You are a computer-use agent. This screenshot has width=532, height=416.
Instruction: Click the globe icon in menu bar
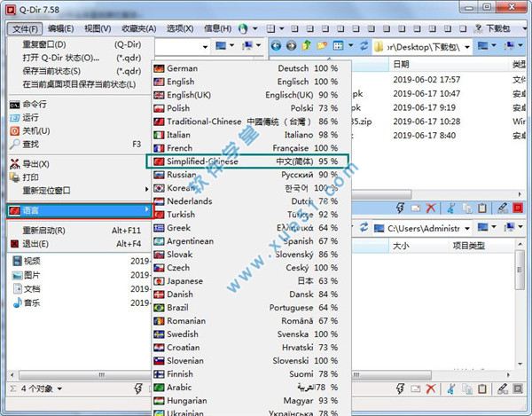[x=243, y=29]
